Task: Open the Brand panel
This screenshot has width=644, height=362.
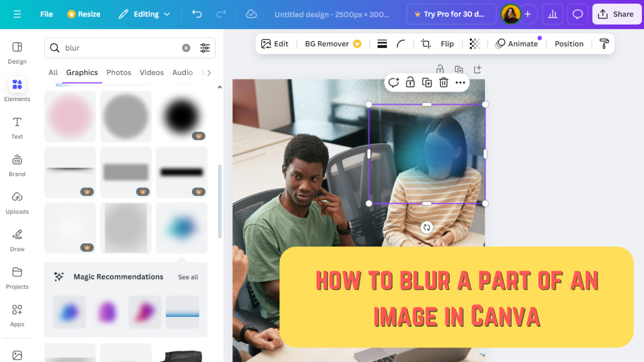Action: pyautogui.click(x=17, y=165)
